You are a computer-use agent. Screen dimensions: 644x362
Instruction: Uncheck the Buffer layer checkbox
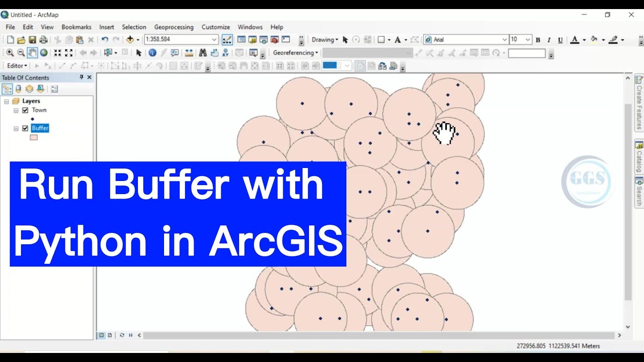(25, 128)
